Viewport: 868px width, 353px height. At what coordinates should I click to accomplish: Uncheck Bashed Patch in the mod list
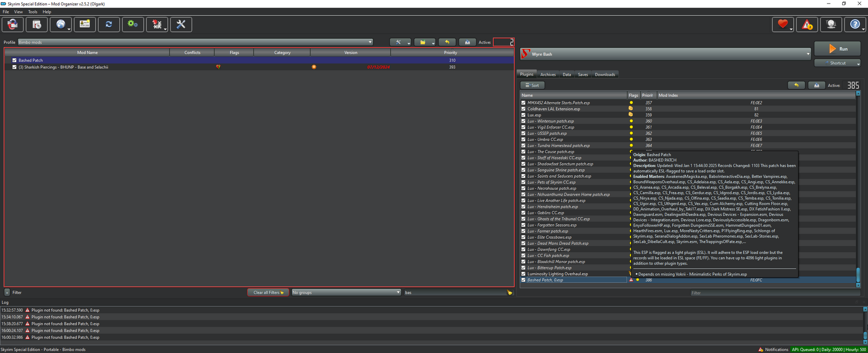(x=14, y=60)
